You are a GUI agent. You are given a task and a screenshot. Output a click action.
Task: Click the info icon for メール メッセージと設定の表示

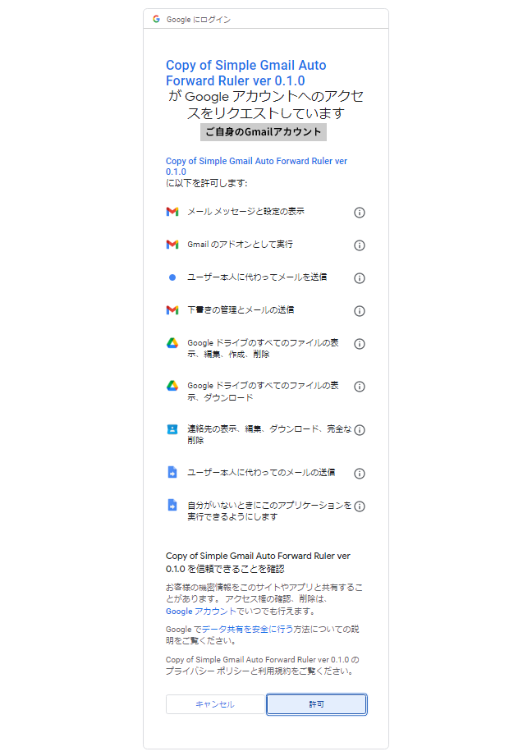pyautogui.click(x=360, y=213)
